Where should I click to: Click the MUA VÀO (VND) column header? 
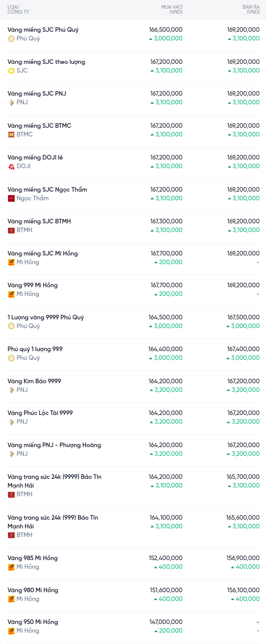click(x=172, y=9)
